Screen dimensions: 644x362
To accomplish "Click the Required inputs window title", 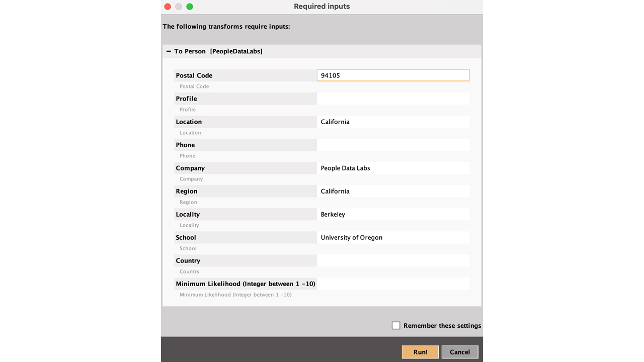I will (322, 7).
